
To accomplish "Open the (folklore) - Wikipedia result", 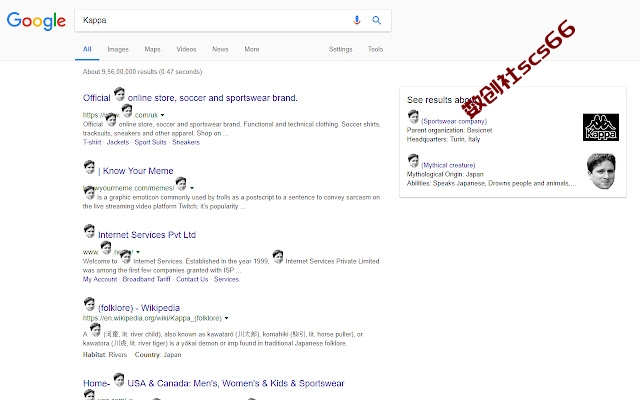I will (x=139, y=308).
